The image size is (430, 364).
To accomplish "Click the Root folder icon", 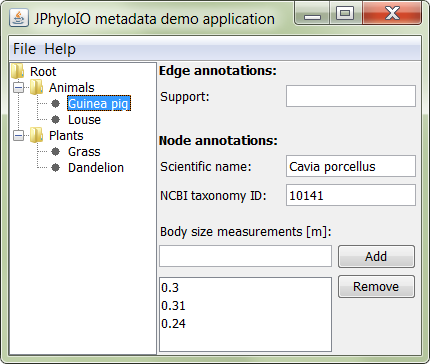I will 18,71.
